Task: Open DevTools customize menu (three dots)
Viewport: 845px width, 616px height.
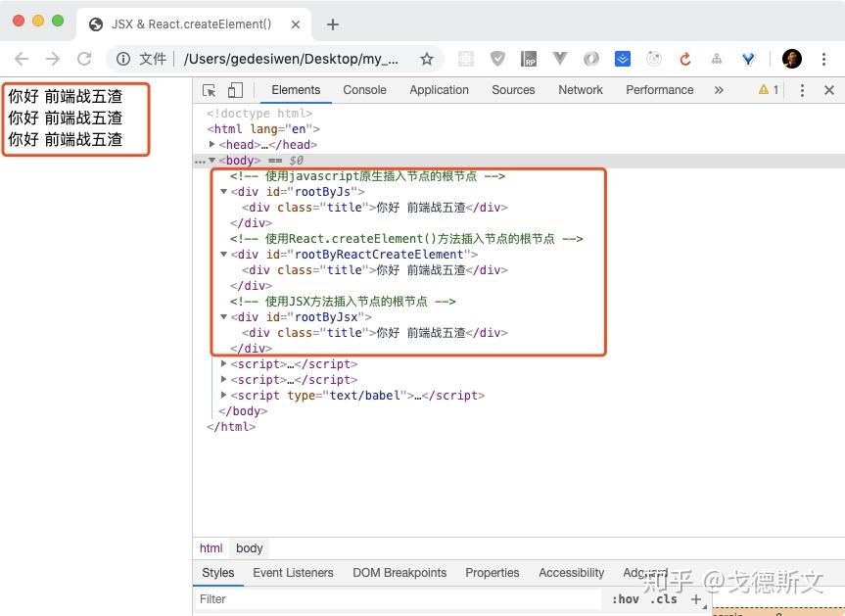Action: pyautogui.click(x=802, y=89)
